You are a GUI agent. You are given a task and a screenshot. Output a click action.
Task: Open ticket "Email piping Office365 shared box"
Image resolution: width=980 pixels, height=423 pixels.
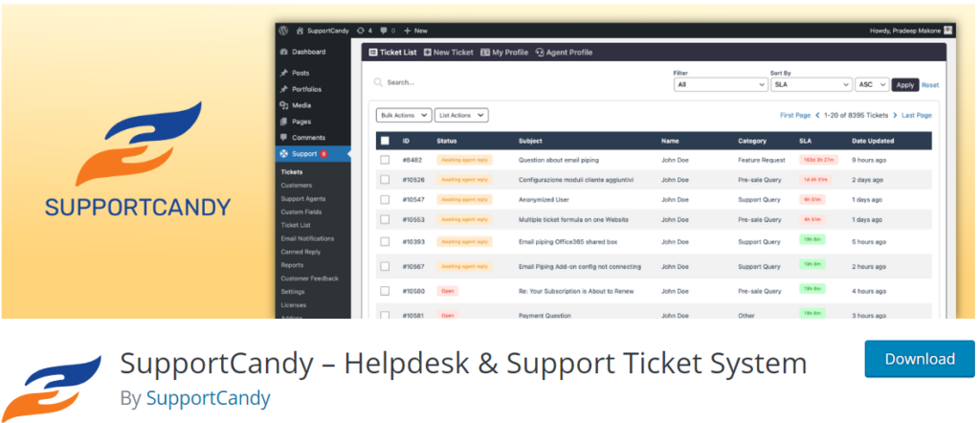(x=568, y=241)
